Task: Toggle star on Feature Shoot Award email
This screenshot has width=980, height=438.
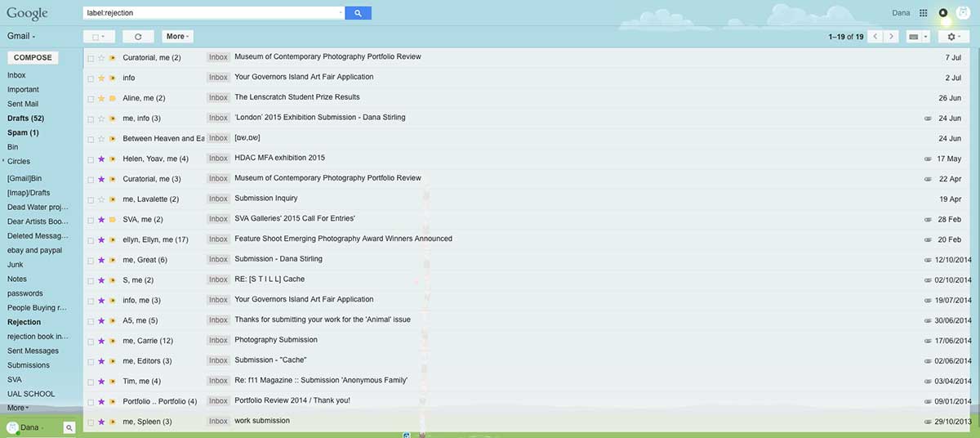Action: [101, 239]
